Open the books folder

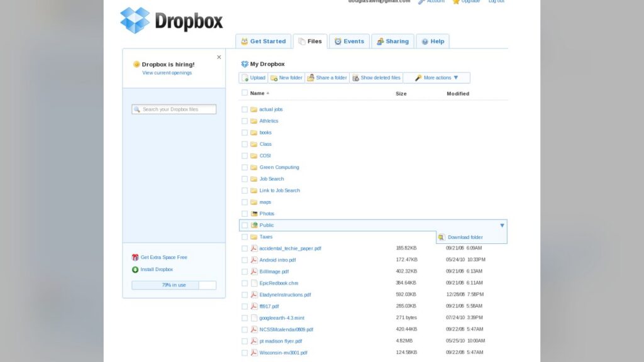pyautogui.click(x=265, y=133)
